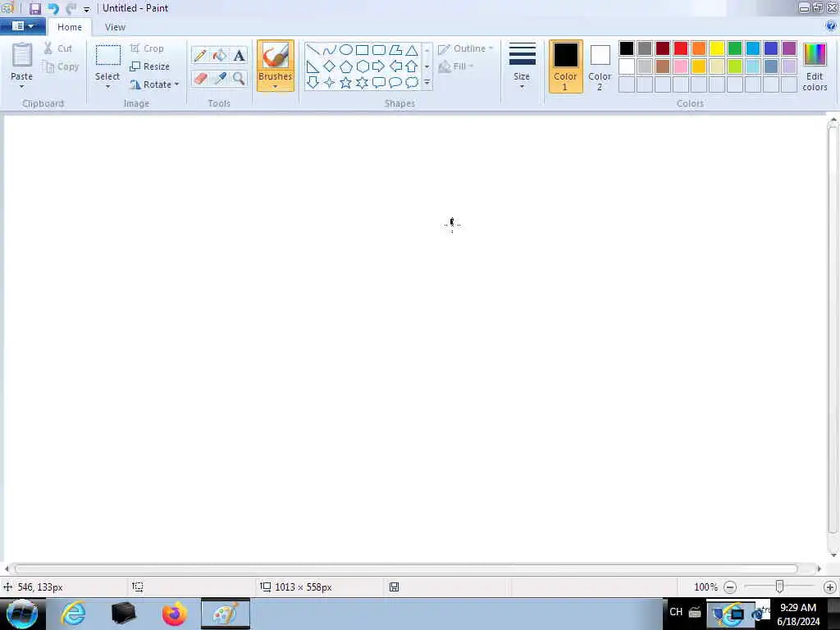The height and width of the screenshot is (630, 840).
Task: Open Customize Quick Access Toolbar arrow
Action: (86, 9)
